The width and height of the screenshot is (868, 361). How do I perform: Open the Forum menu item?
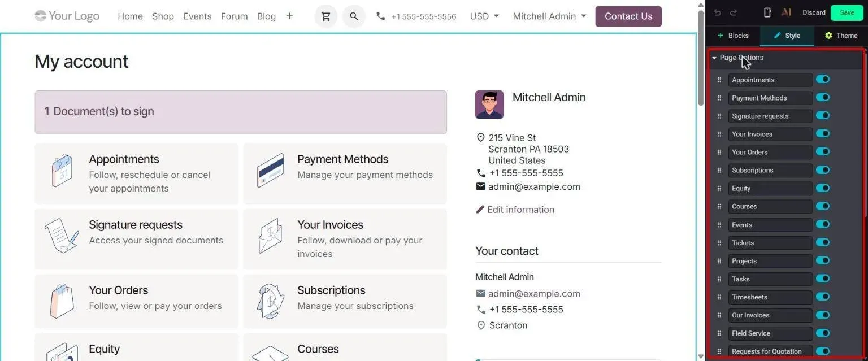pyautogui.click(x=234, y=16)
